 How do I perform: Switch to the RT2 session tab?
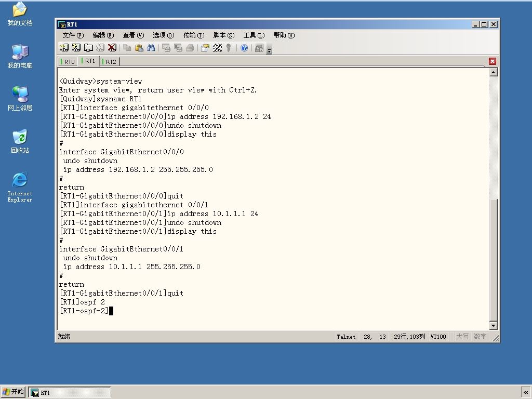[x=110, y=62]
